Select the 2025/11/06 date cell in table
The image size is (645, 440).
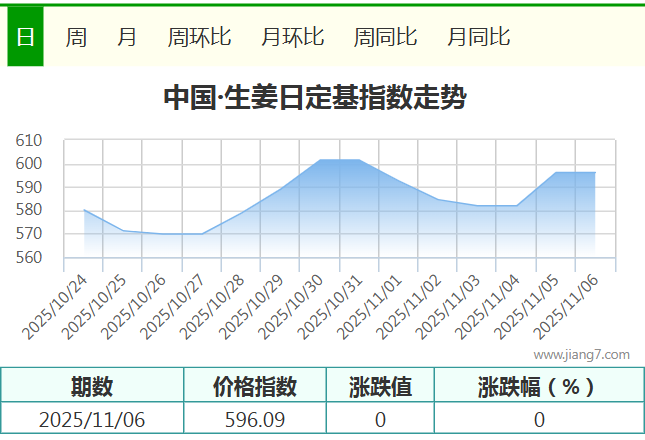[x=92, y=420]
